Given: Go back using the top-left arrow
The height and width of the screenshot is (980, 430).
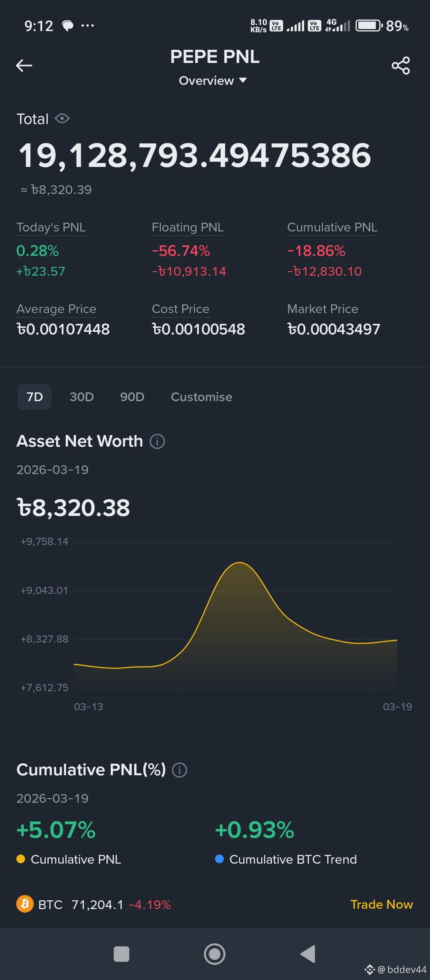Looking at the screenshot, I should point(24,65).
